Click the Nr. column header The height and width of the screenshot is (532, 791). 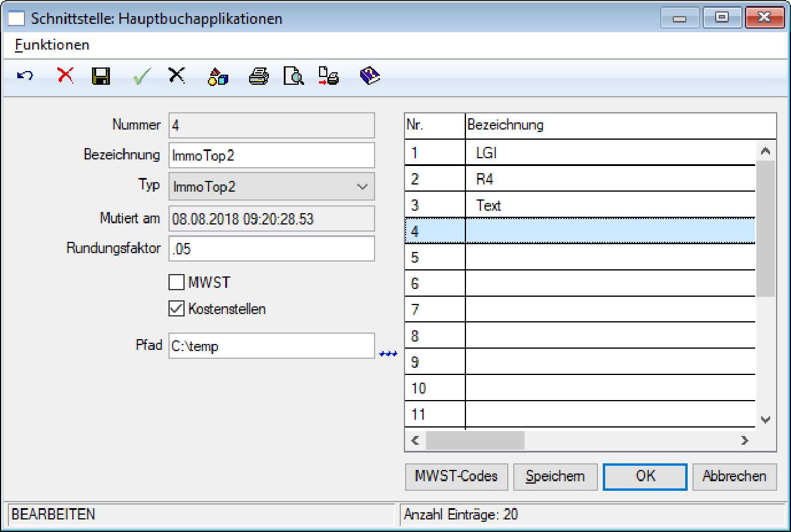tap(435, 125)
